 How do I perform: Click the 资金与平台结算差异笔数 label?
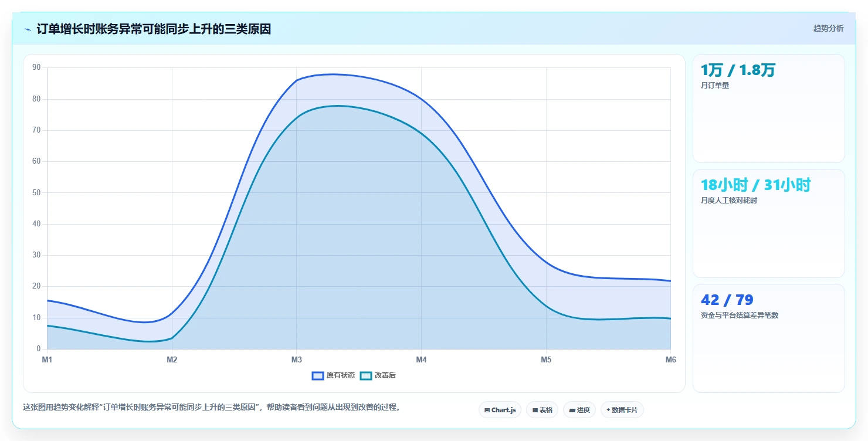pos(740,316)
